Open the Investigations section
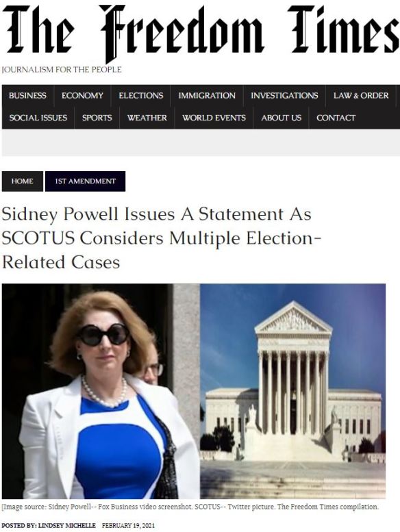The height and width of the screenshot is (532, 400). tap(284, 96)
